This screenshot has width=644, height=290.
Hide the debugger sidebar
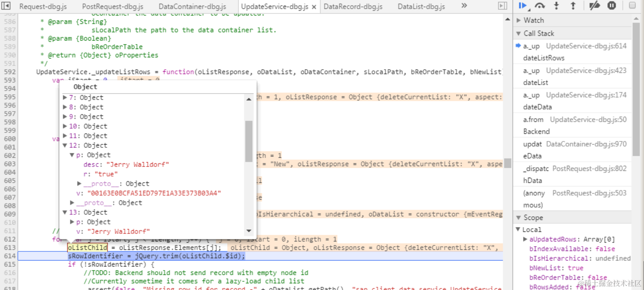(x=503, y=6)
